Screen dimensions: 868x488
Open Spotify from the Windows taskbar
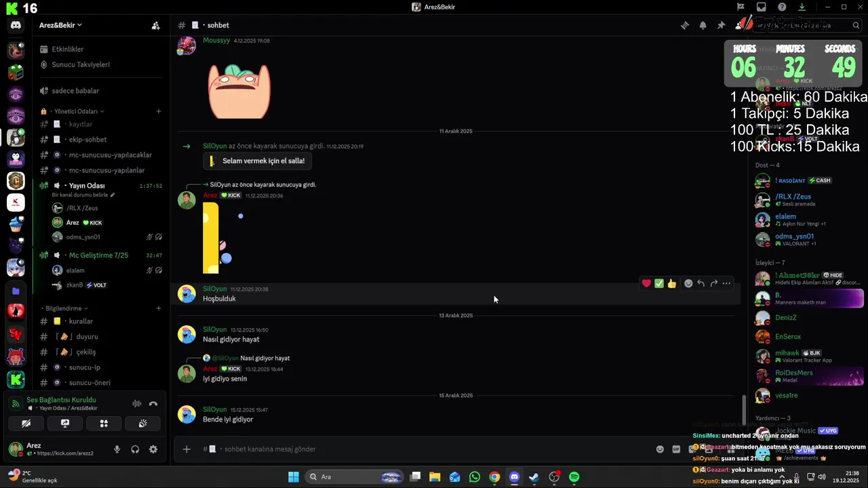tap(574, 477)
